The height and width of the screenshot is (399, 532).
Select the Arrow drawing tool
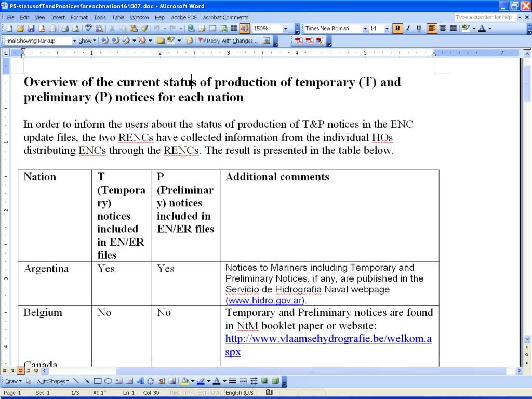87,381
